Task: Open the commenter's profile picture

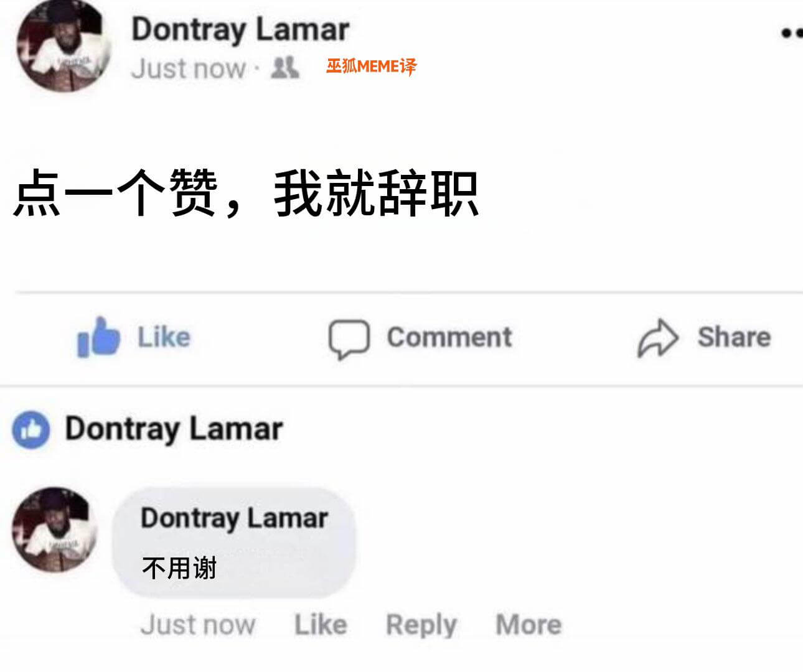Action: (x=55, y=530)
